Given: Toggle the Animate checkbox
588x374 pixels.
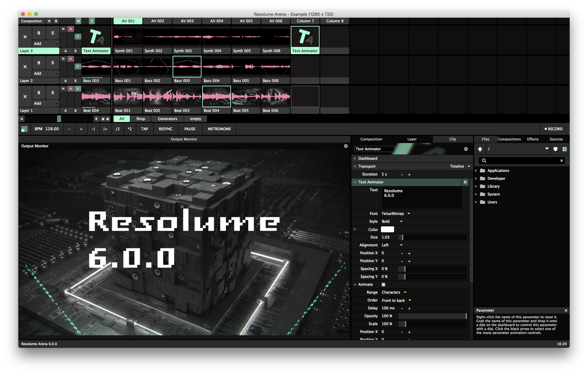Looking at the screenshot, I should click(383, 284).
